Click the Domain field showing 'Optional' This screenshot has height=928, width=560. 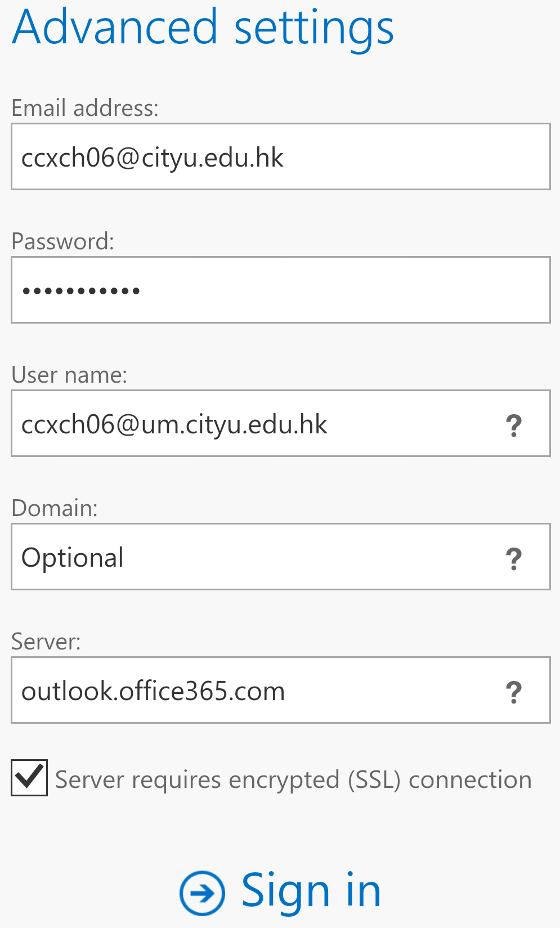tap(253, 557)
